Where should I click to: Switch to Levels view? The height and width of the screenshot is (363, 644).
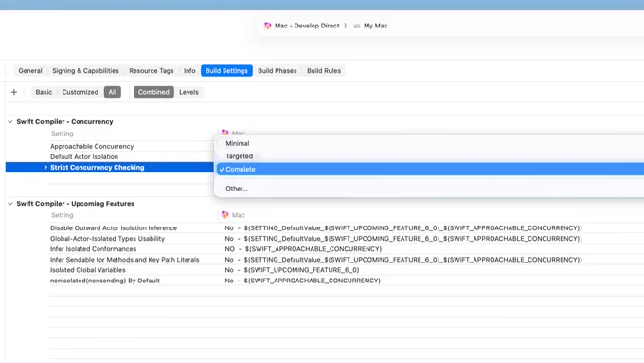click(188, 92)
